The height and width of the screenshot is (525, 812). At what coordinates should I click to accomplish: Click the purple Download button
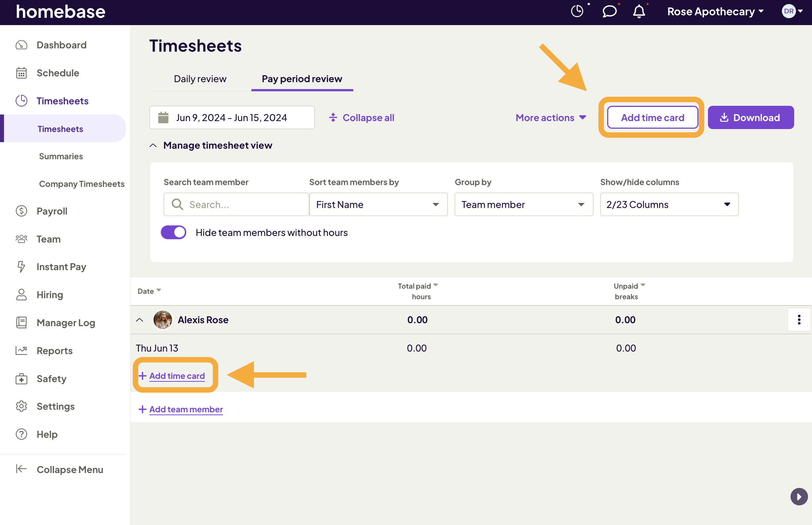coord(751,117)
